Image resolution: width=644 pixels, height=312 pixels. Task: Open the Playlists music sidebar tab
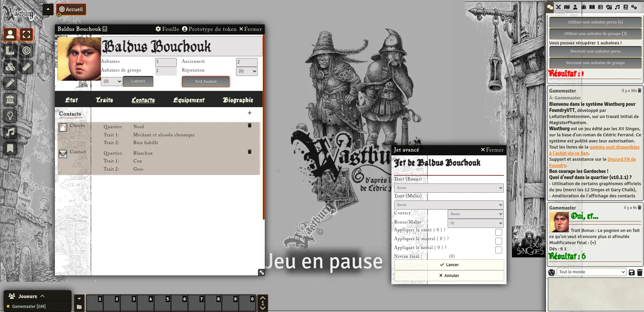(617, 7)
